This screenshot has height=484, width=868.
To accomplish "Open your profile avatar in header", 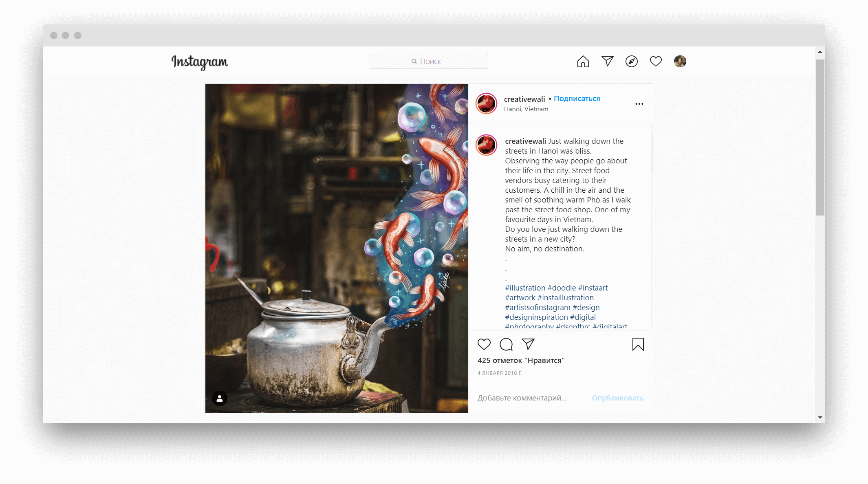I will coord(680,61).
